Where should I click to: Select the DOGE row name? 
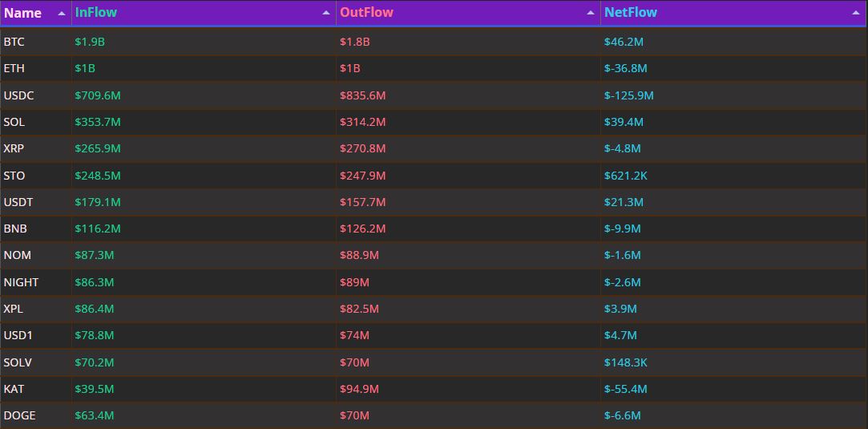(19, 415)
